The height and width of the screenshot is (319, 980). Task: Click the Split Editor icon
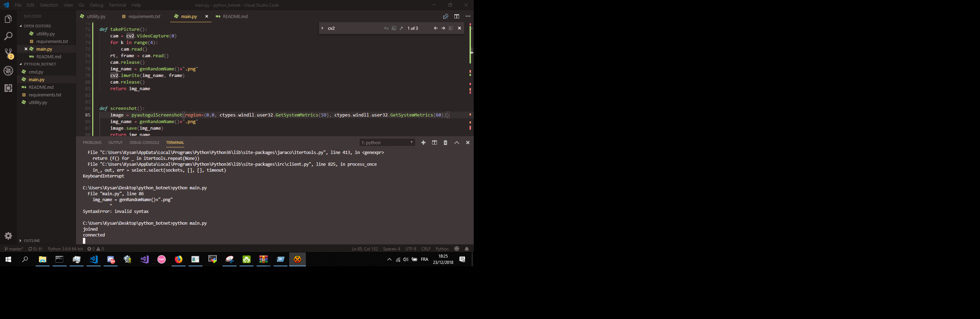(456, 16)
